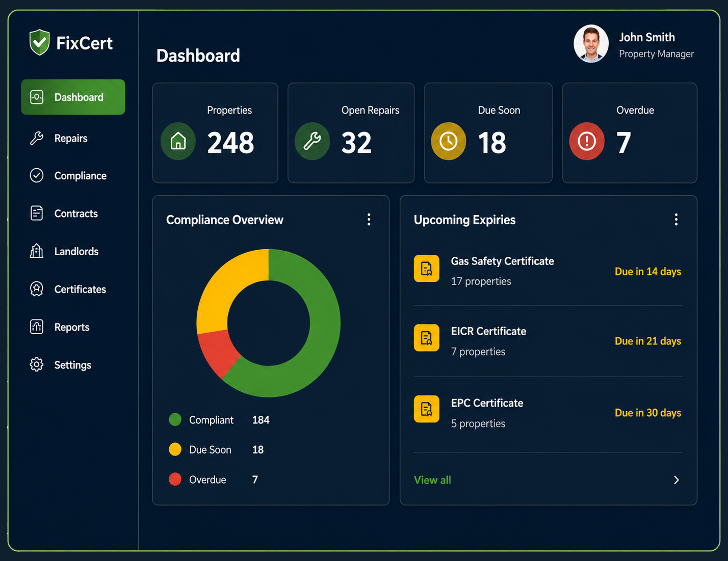
Task: Open the Compliance Overview three-dot menu
Action: (x=369, y=220)
